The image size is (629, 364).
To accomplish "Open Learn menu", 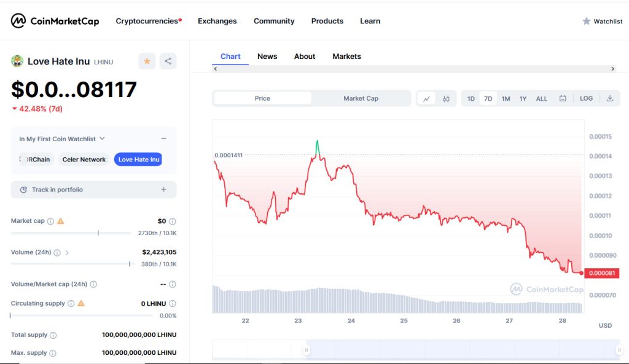I will (370, 21).
